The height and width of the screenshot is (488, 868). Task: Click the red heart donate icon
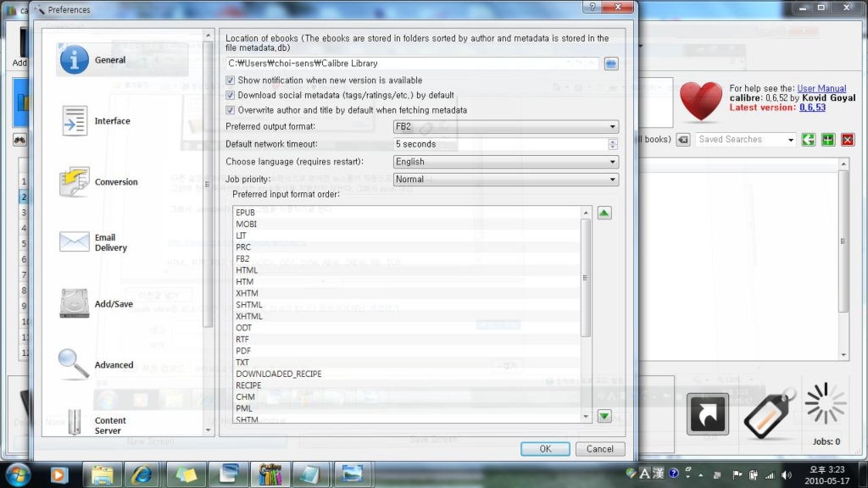pos(701,102)
